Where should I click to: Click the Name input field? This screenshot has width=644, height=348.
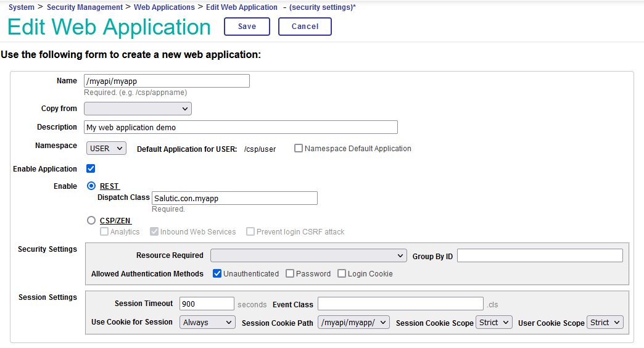click(x=167, y=81)
